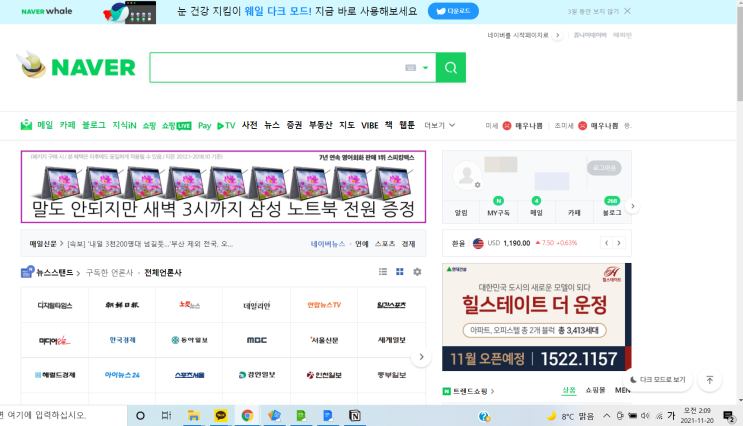Open the 사전 dictionary menu item

(250, 125)
